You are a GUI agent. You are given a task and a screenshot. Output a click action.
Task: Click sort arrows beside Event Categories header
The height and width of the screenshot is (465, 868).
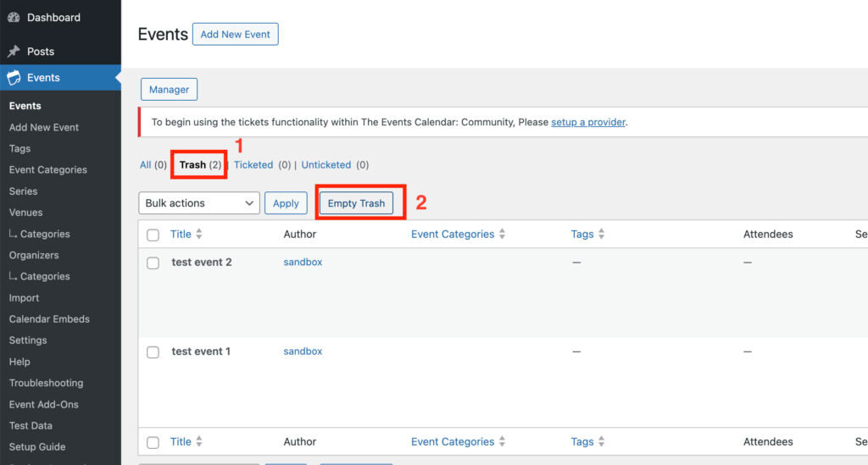[502, 235]
